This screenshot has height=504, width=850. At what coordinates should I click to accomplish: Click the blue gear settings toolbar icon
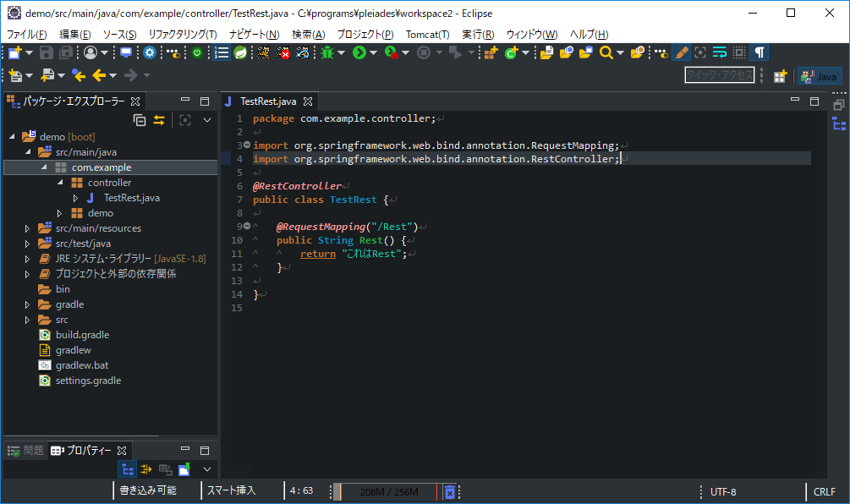point(150,52)
